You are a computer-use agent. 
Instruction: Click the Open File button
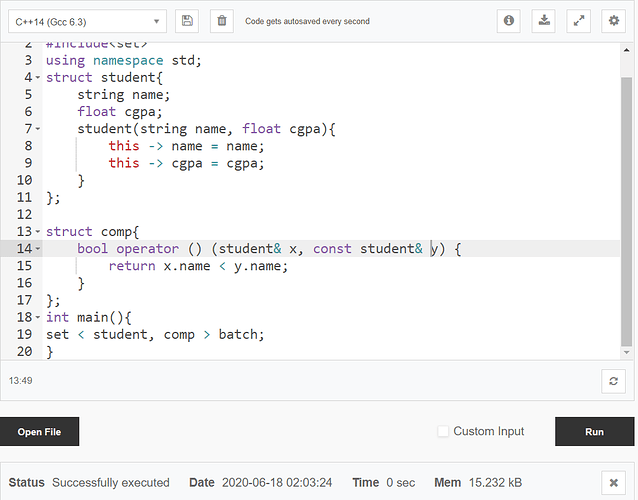[39, 432]
